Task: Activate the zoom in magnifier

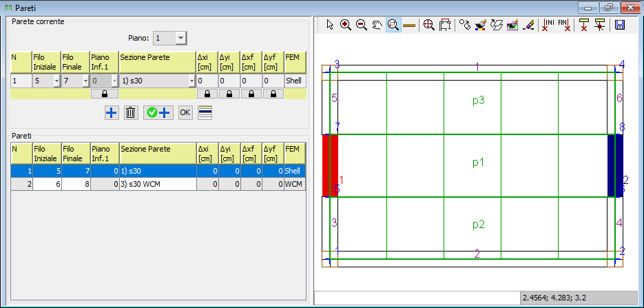Action: 346,25
